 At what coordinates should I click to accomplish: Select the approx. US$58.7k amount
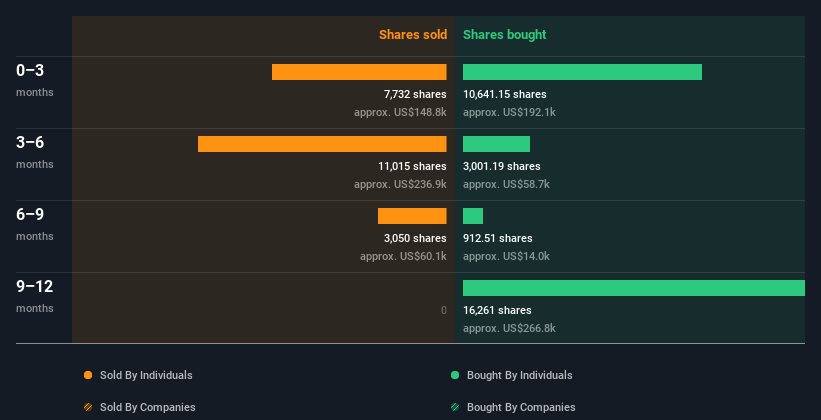click(x=506, y=184)
